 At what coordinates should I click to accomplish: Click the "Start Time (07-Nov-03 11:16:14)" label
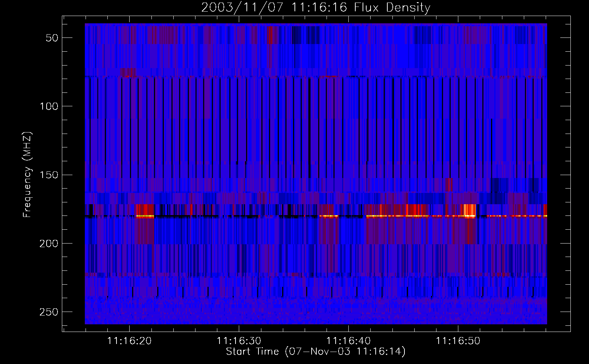pyautogui.click(x=316, y=352)
